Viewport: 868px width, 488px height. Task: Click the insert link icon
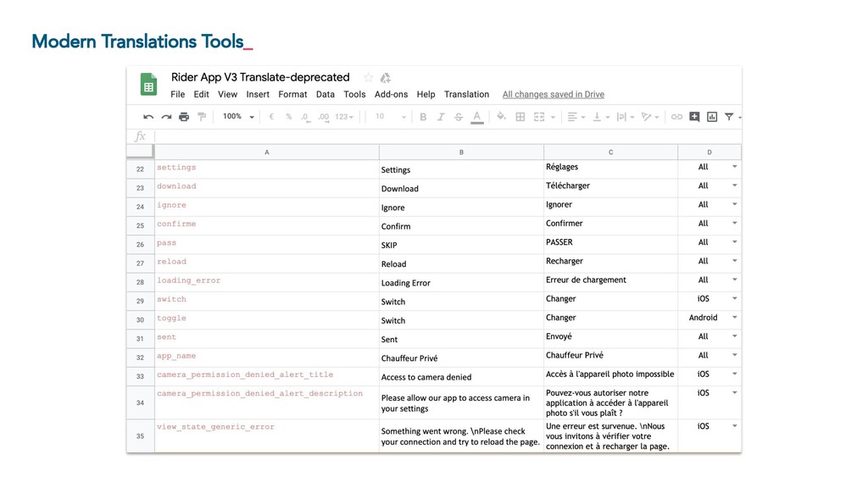coord(676,117)
